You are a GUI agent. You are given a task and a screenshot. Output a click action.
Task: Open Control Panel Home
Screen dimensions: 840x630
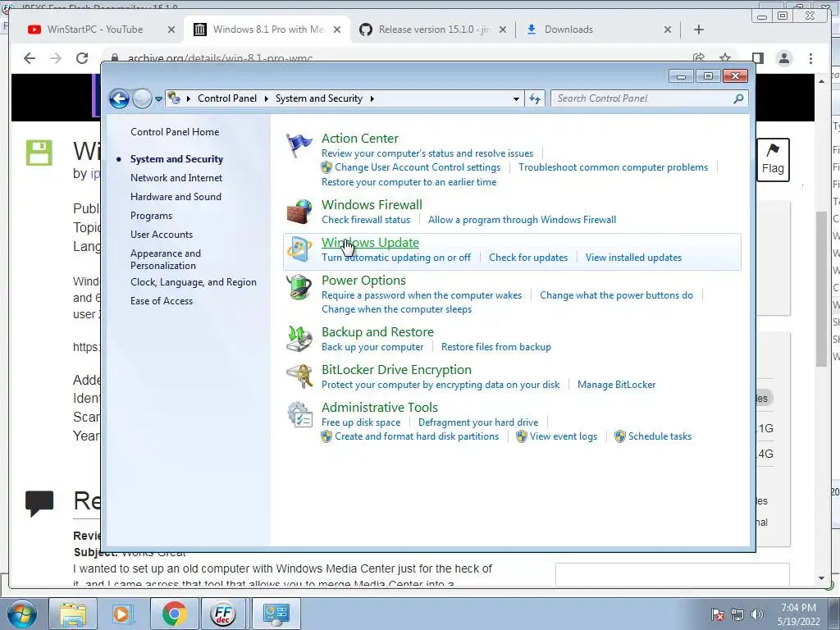click(x=175, y=132)
